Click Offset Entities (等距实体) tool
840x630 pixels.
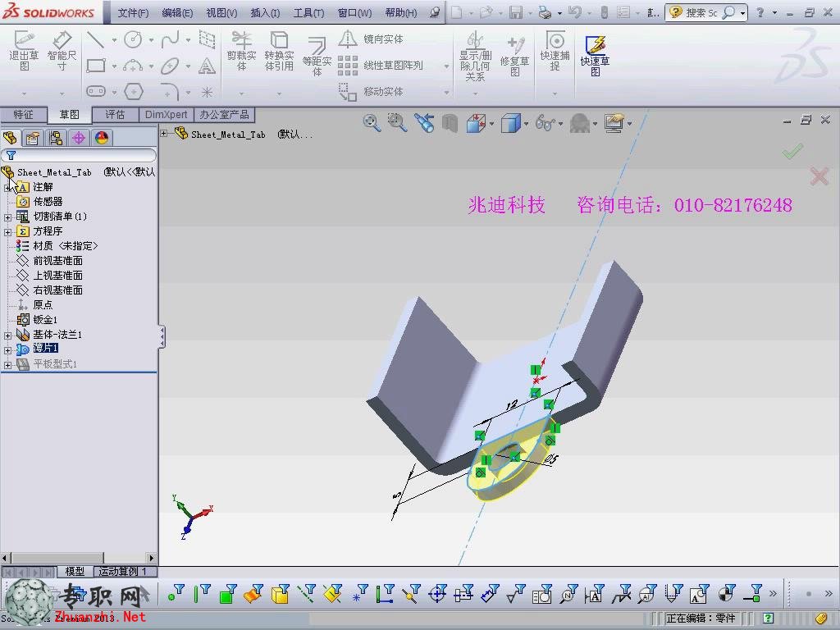pos(317,56)
